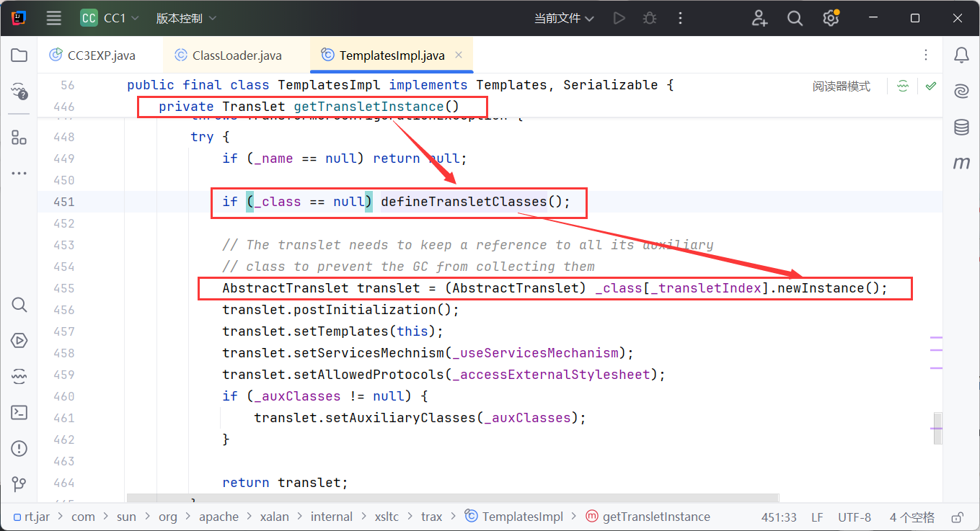The image size is (980, 531).
Task: Open the main hamburger menu
Action: pyautogui.click(x=54, y=19)
